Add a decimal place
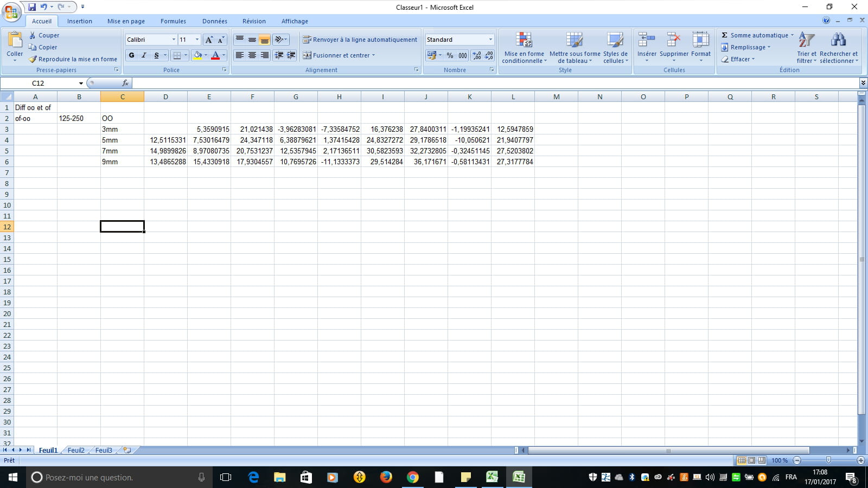The width and height of the screenshot is (868, 488). point(477,55)
